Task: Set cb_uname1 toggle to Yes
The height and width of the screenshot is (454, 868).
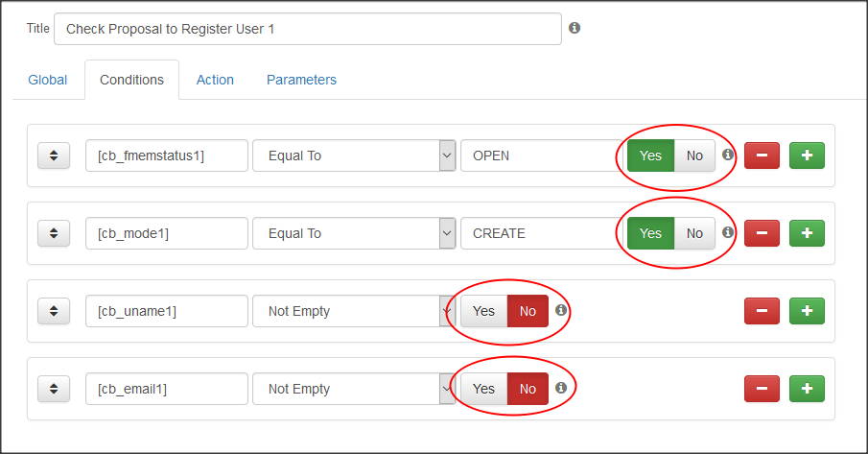Action: [483, 311]
